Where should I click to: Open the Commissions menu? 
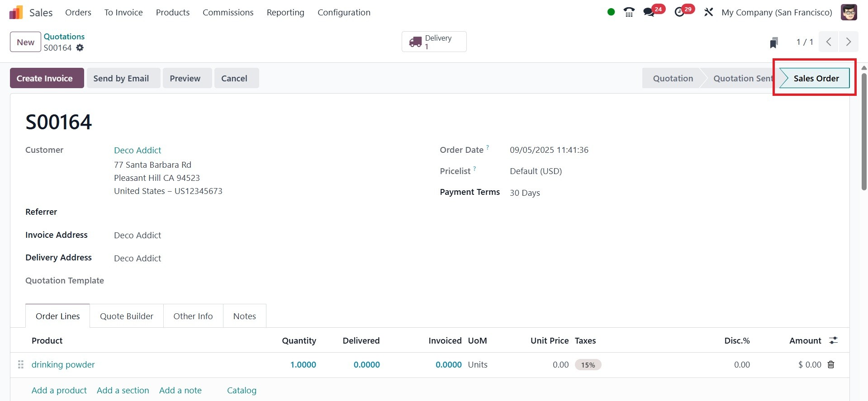(x=228, y=12)
